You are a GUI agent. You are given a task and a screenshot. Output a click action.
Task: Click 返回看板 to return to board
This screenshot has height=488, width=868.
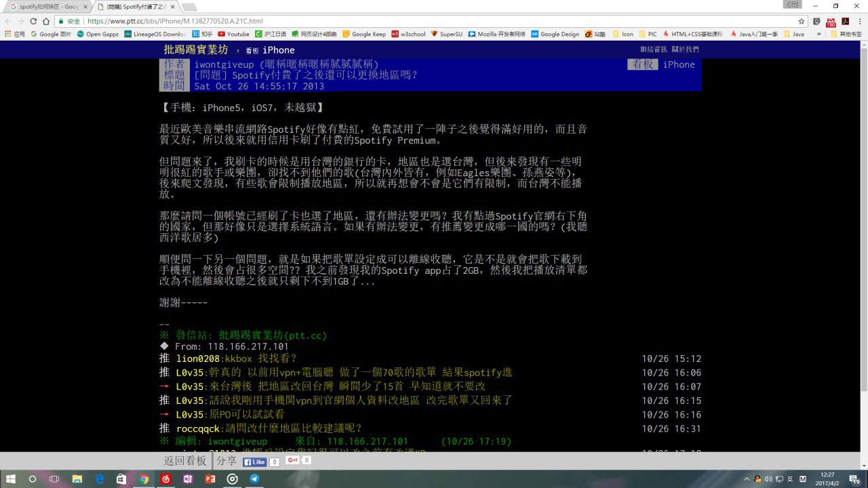(x=184, y=461)
